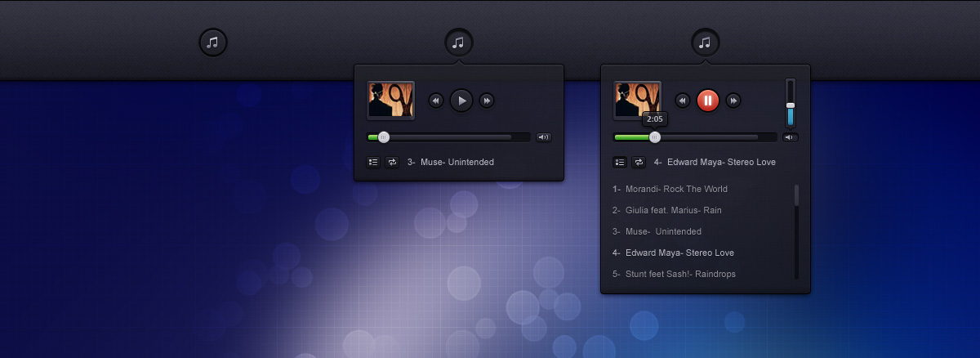Click the progress slider handle at 2:05
The image size is (980, 358).
pos(655,137)
